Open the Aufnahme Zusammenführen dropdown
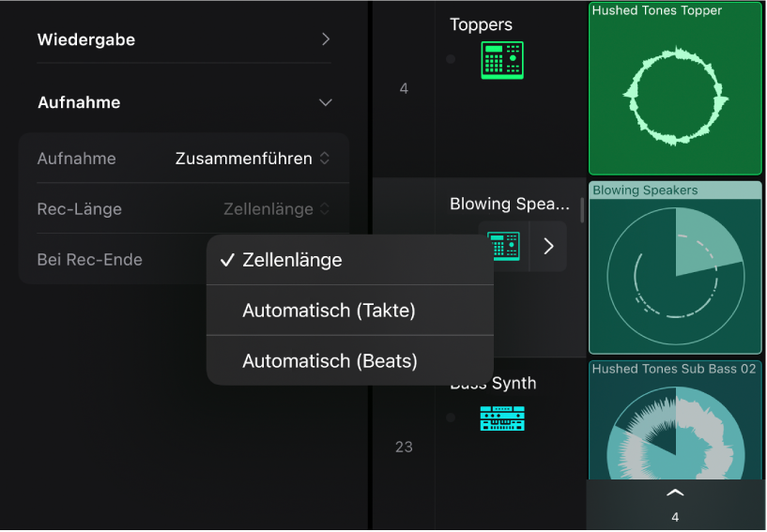 pyautogui.click(x=253, y=159)
